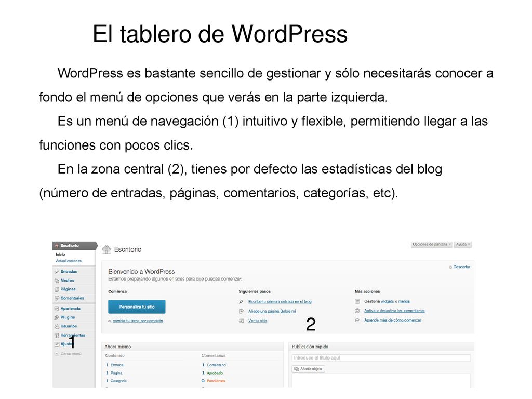Click the Personaliza tu sitio button
The image size is (532, 399).
coord(137,307)
